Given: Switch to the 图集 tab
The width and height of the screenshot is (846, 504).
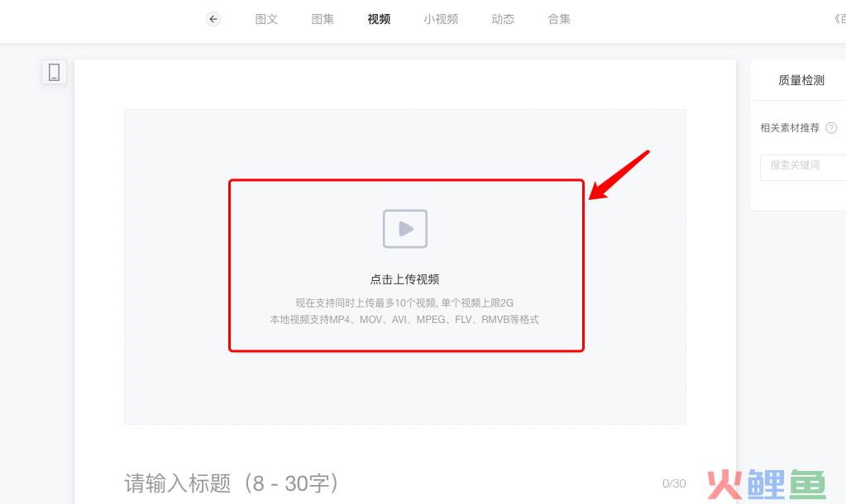Looking at the screenshot, I should [x=323, y=19].
